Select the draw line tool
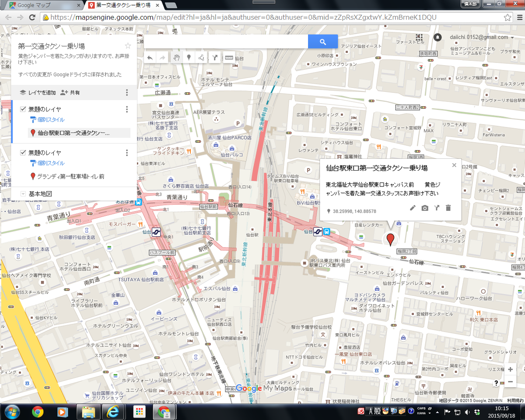The width and height of the screenshot is (525, 420). 201,58
